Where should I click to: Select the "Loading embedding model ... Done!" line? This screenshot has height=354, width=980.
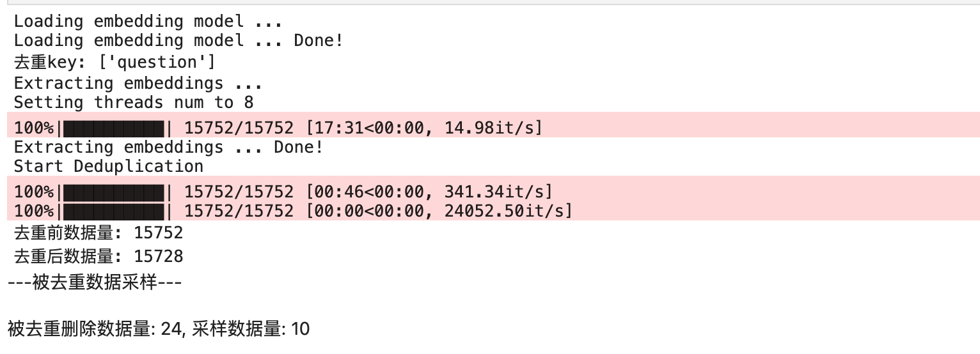[178, 40]
